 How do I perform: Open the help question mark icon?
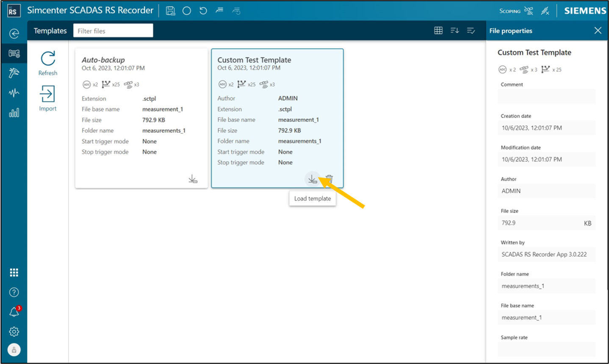click(x=14, y=292)
